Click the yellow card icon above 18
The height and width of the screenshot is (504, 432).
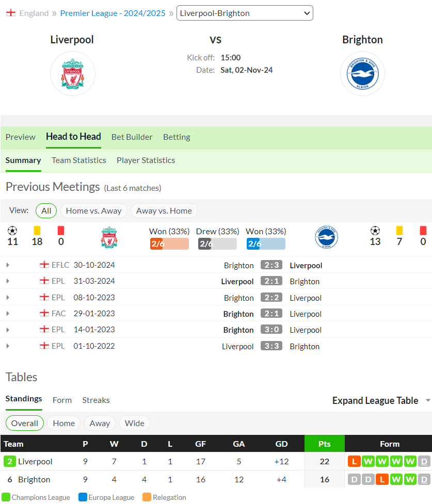37,231
